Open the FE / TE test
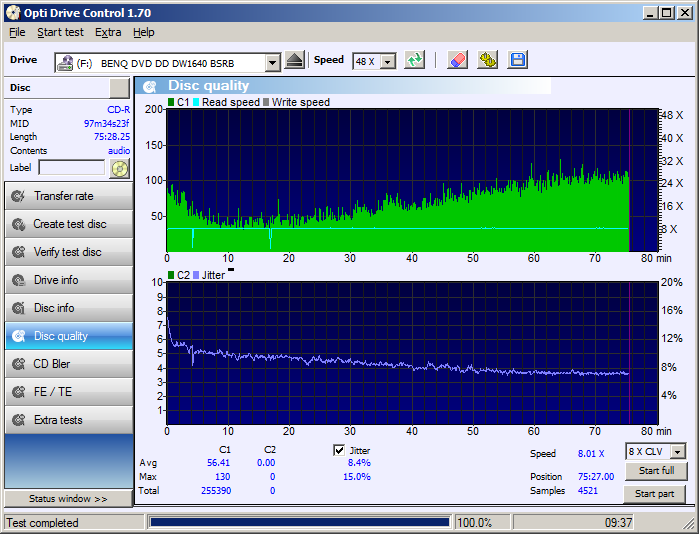 tap(69, 392)
